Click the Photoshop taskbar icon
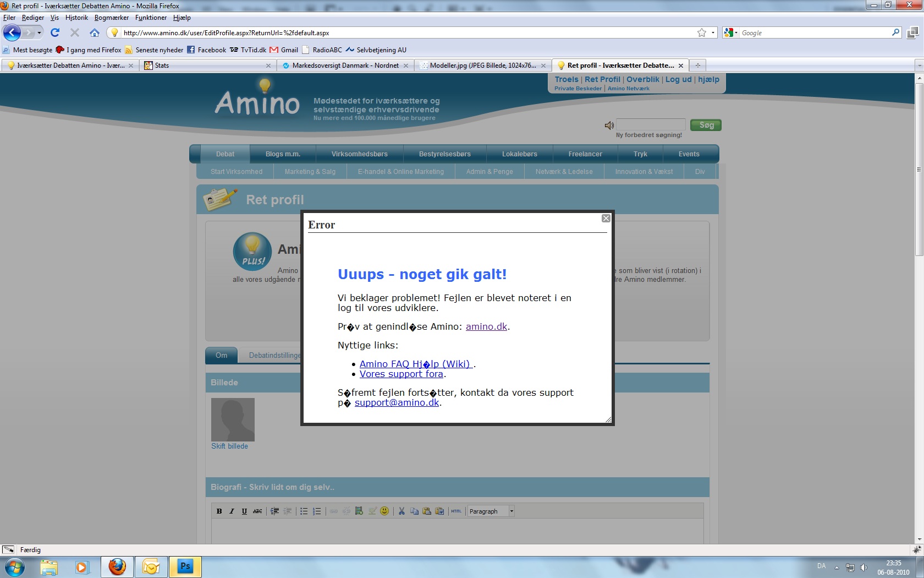 (185, 566)
